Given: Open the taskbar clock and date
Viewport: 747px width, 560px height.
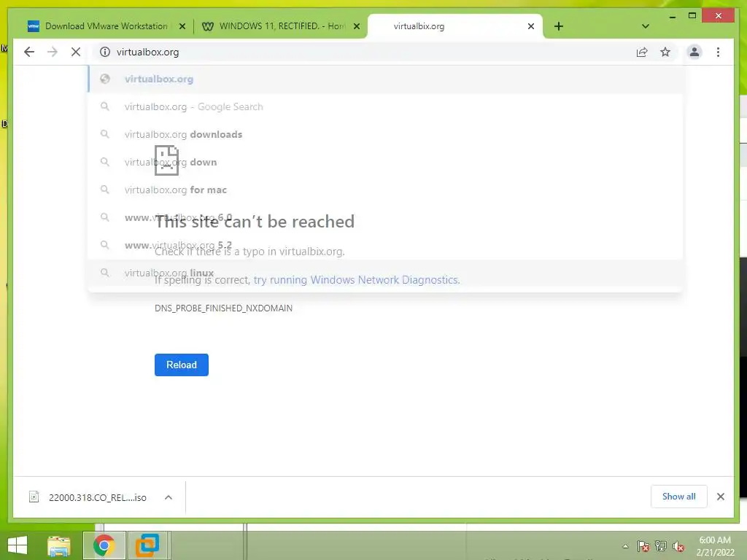Looking at the screenshot, I should point(715,546).
